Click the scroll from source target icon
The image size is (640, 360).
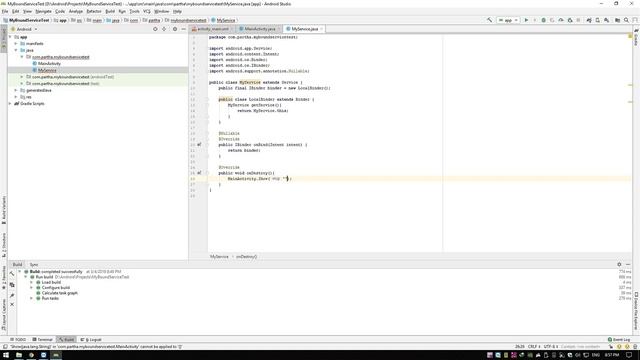click(x=155, y=29)
